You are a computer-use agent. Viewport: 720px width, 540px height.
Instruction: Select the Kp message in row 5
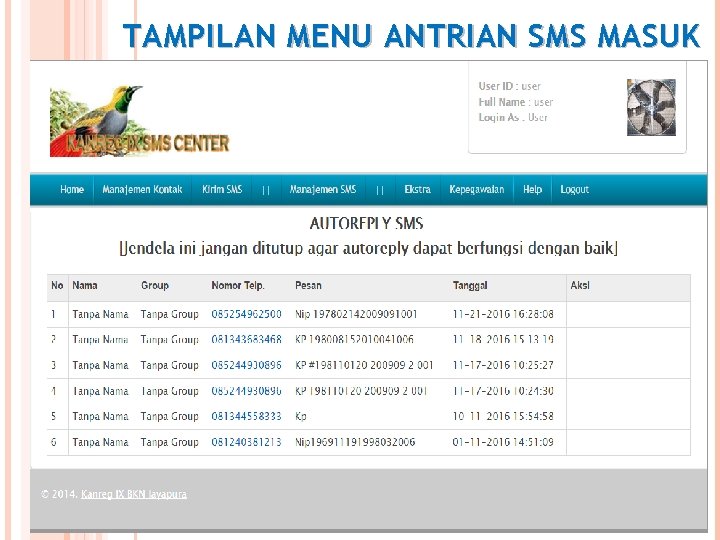click(301, 416)
